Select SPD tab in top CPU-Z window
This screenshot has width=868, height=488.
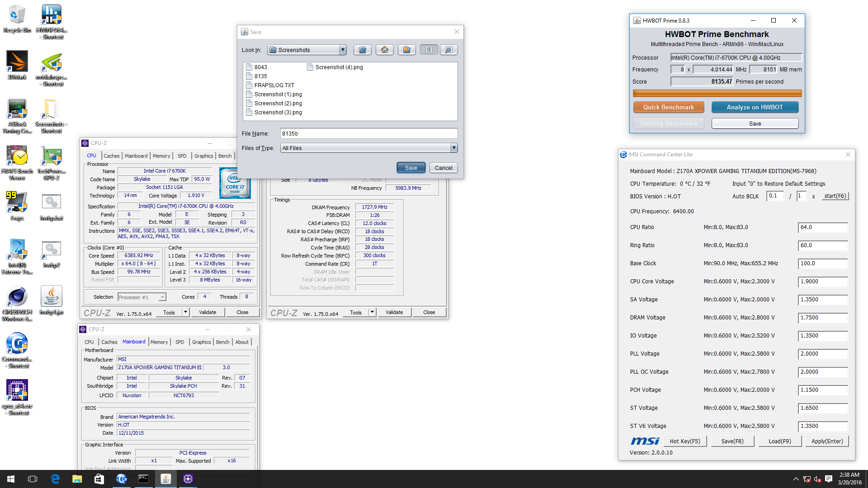coord(182,156)
